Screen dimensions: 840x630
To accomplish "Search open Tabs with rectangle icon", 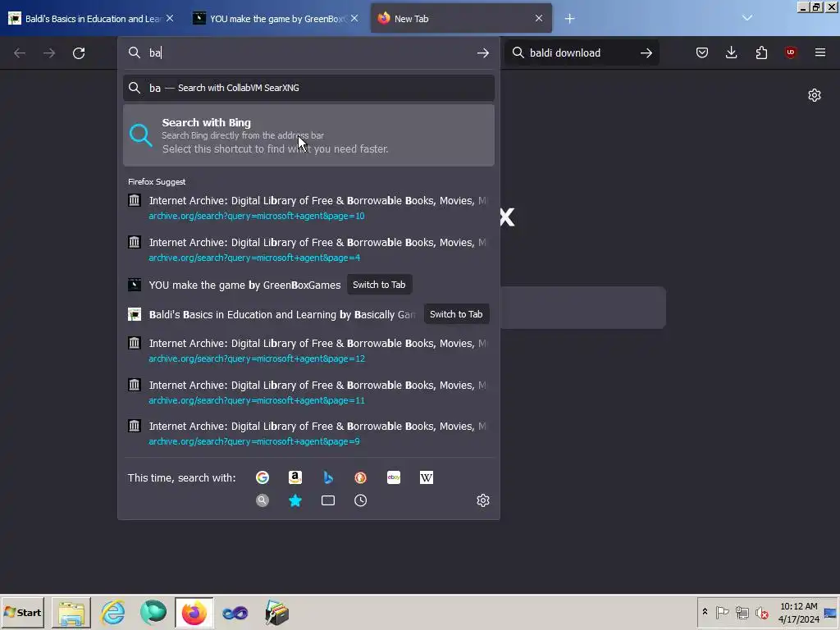I will click(x=328, y=500).
